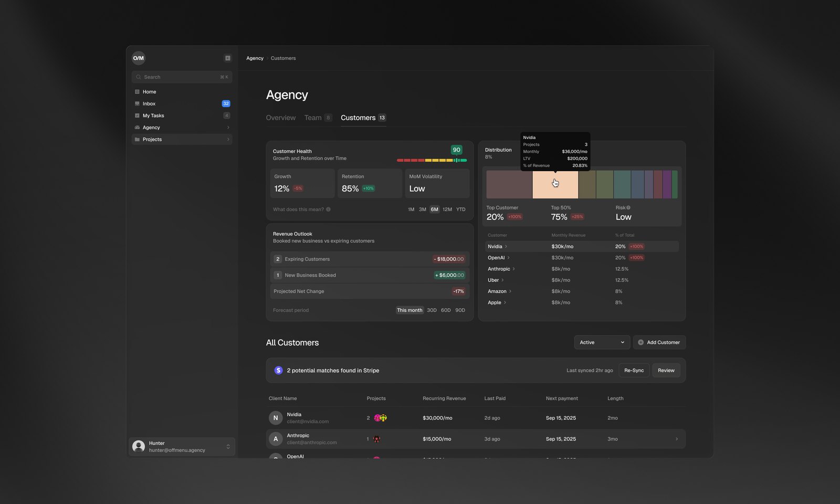
Task: Select 1M health time range
Action: (411, 209)
